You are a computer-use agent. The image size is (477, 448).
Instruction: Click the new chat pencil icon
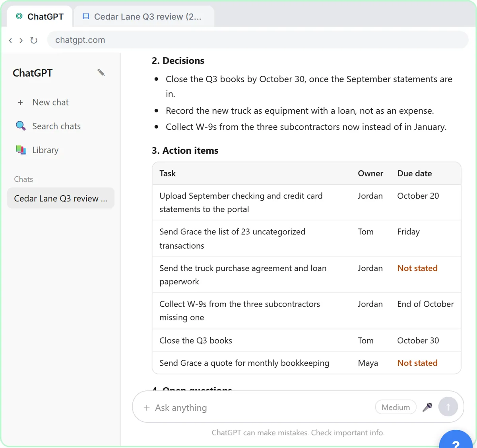point(101,72)
